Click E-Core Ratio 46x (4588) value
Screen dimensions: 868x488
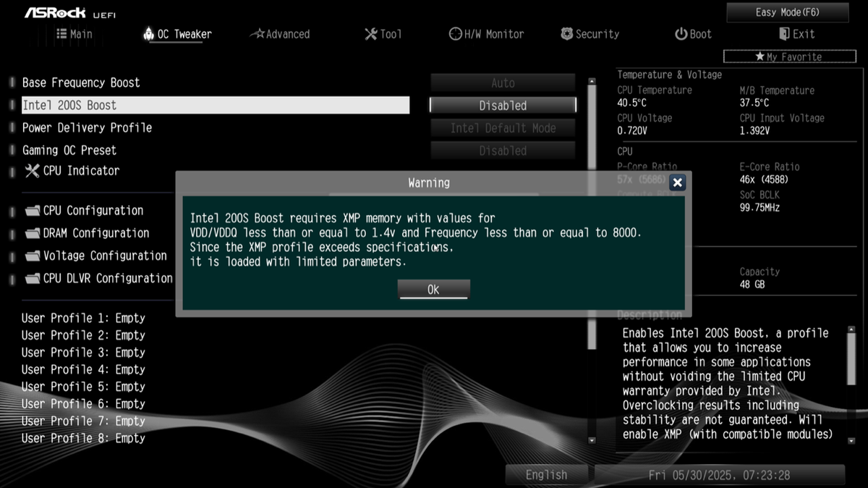[764, 180]
